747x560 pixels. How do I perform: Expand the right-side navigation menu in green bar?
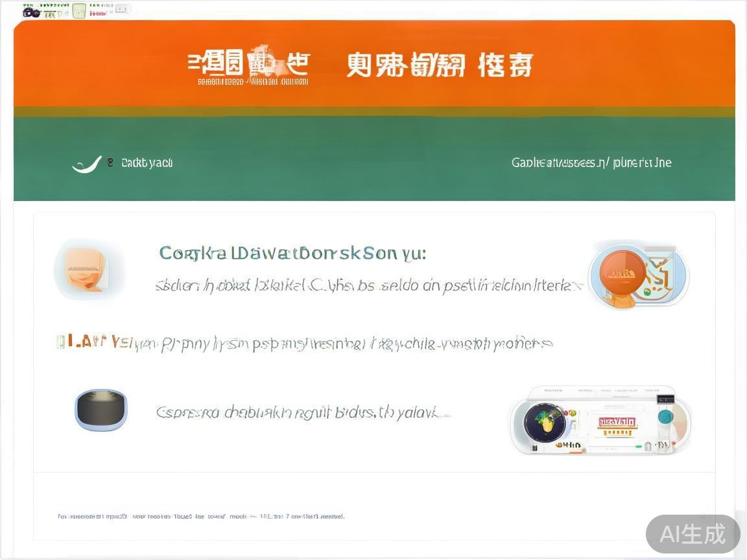point(591,163)
